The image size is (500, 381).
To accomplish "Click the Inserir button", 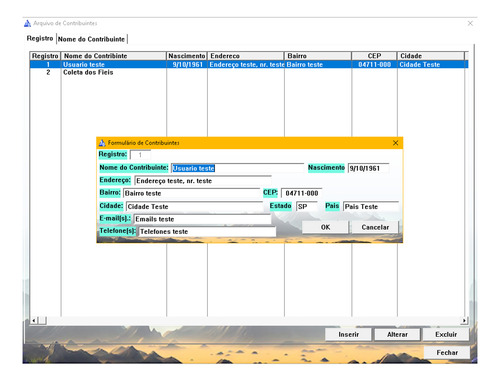I will pyautogui.click(x=349, y=334).
